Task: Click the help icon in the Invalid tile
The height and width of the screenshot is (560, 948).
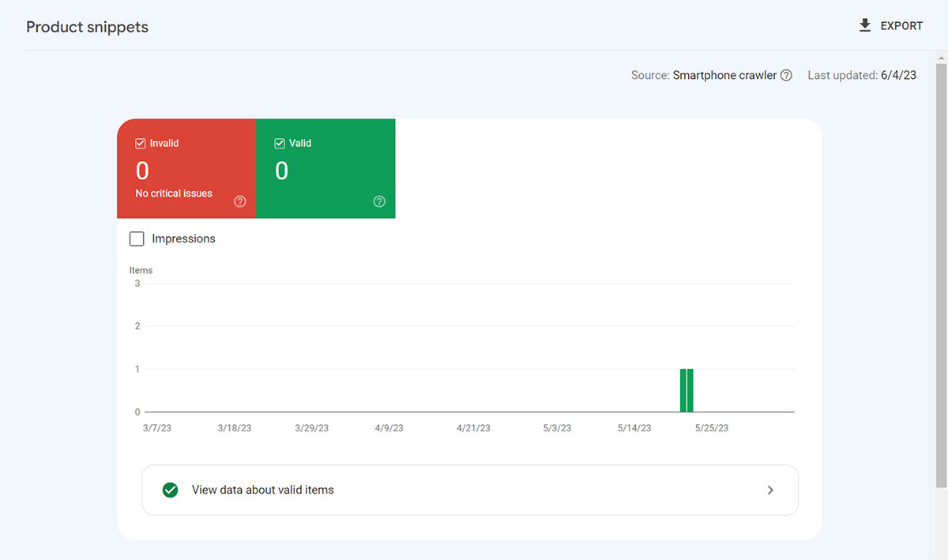Action: pos(240,201)
